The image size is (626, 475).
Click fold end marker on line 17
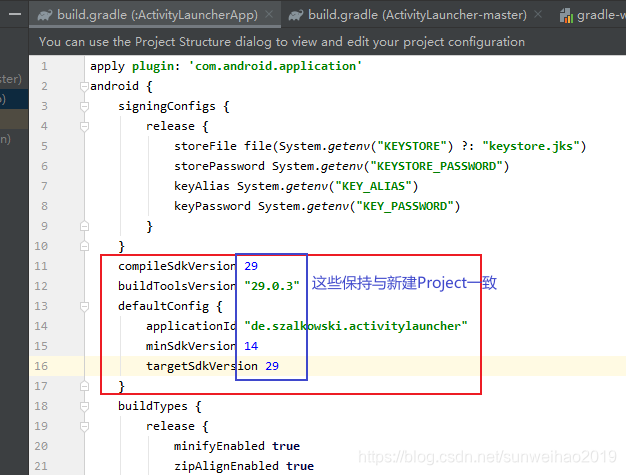tap(84, 386)
